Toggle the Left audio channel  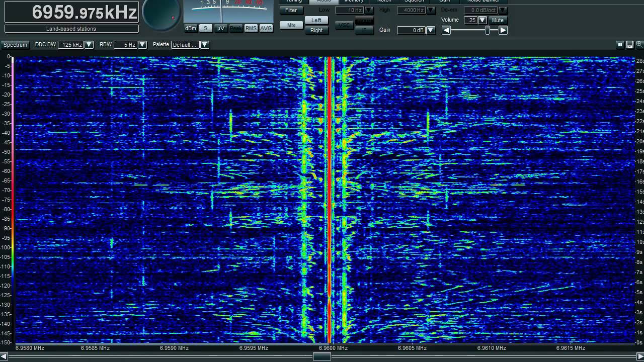[x=316, y=20]
